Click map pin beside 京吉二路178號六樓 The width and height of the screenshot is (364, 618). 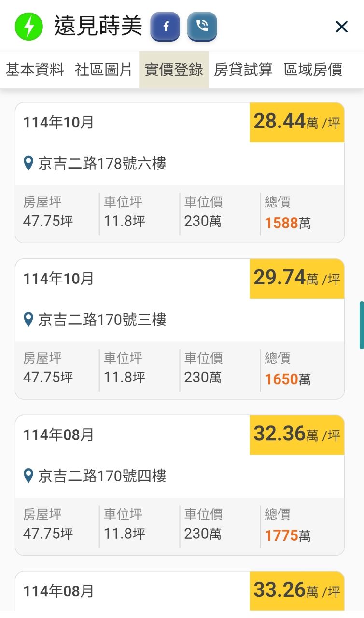29,163
